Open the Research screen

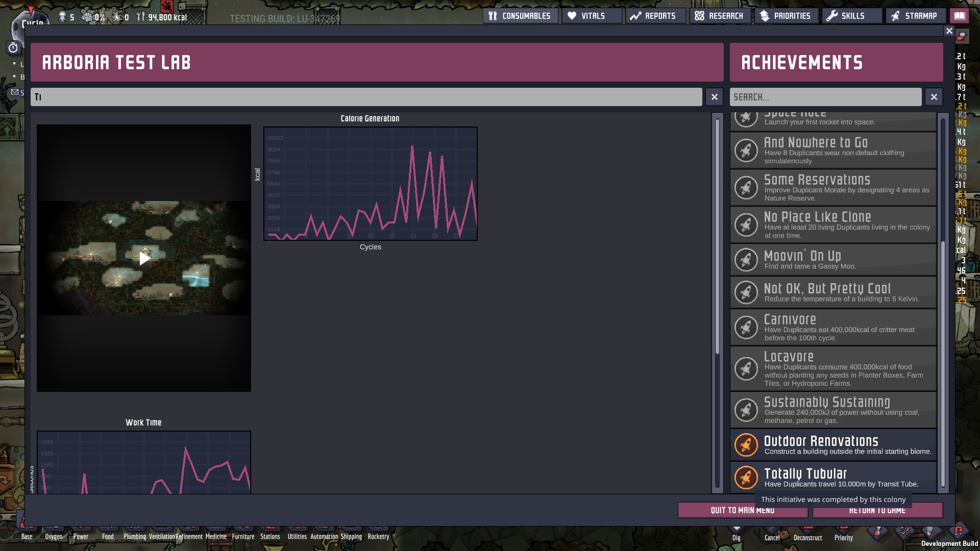point(720,16)
